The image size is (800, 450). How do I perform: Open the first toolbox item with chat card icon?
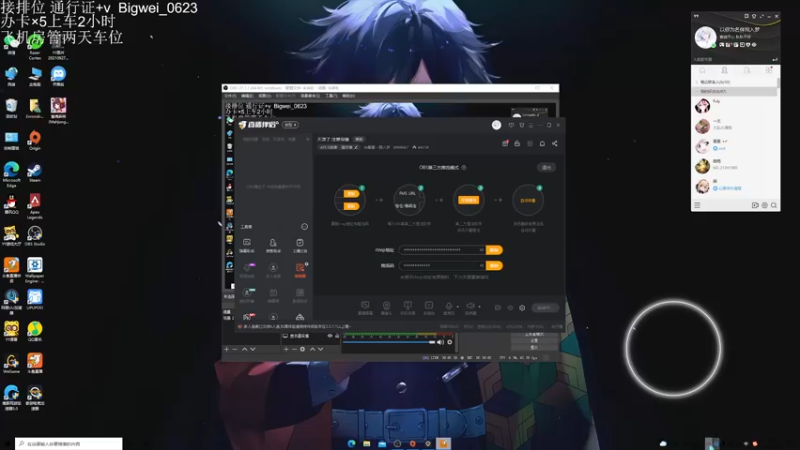tap(247, 245)
